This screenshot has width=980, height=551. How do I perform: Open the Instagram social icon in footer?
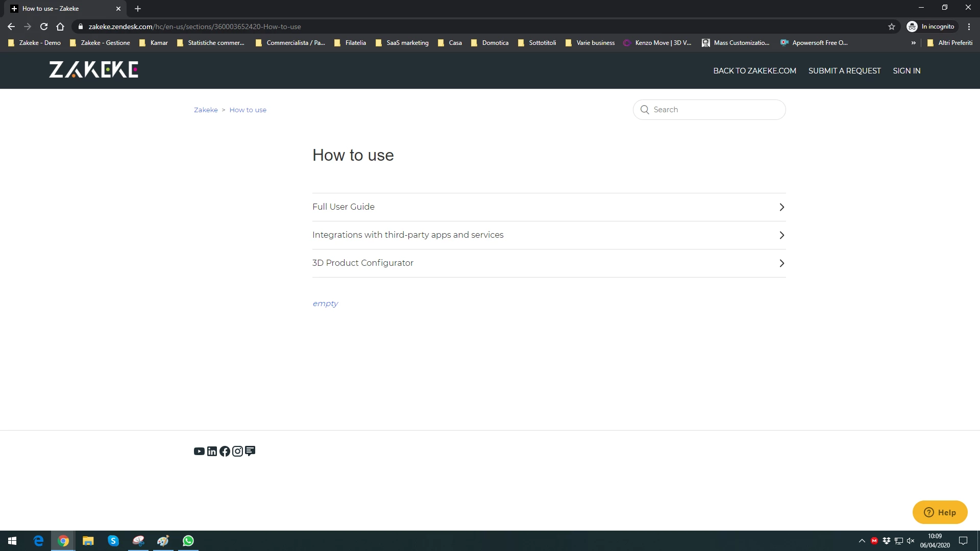point(237,452)
